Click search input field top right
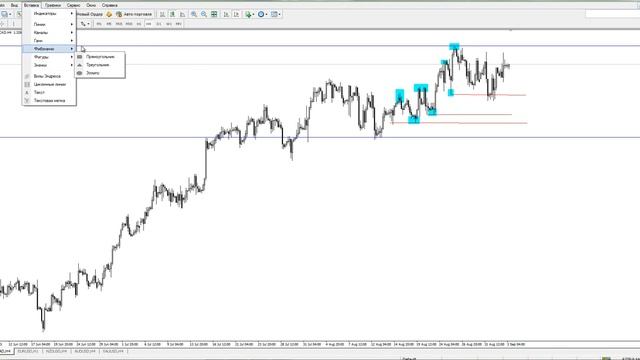 pyautogui.click(x=612, y=14)
